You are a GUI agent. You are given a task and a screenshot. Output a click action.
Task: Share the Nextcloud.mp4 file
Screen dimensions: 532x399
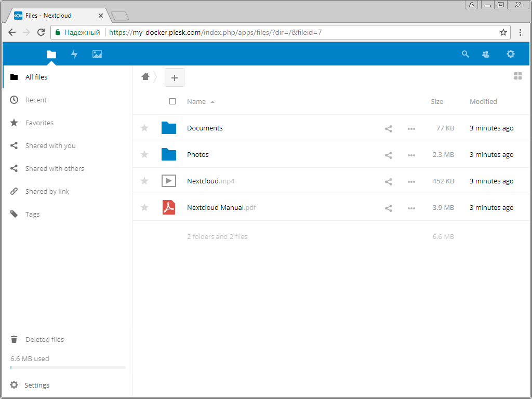(389, 181)
